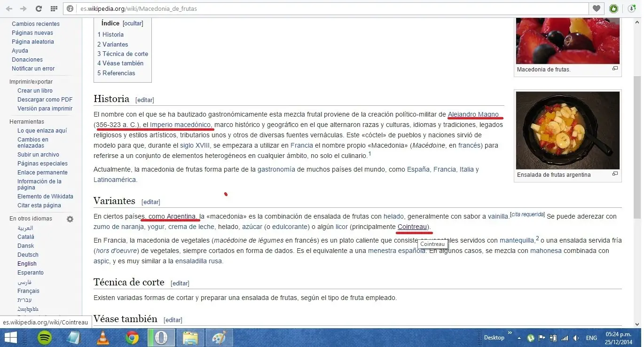This screenshot has height=347, width=644.
Task: Switch article language to English
Action: click(x=27, y=263)
